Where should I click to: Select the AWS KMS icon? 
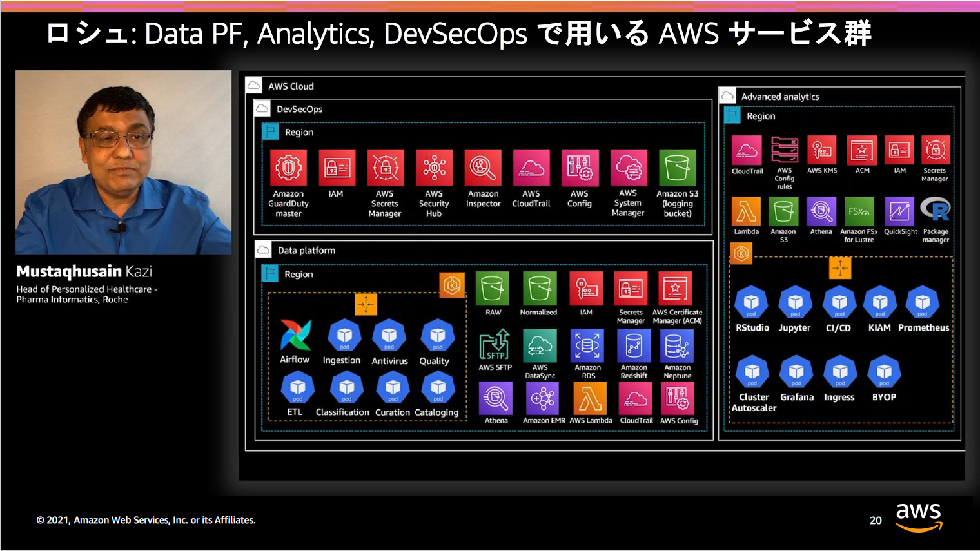pyautogui.click(x=822, y=150)
